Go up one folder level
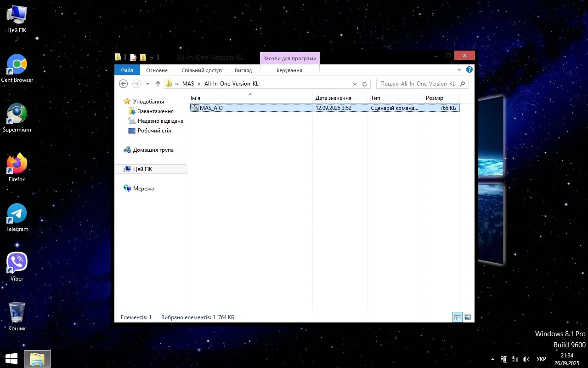The height and width of the screenshot is (368, 588). click(x=158, y=84)
